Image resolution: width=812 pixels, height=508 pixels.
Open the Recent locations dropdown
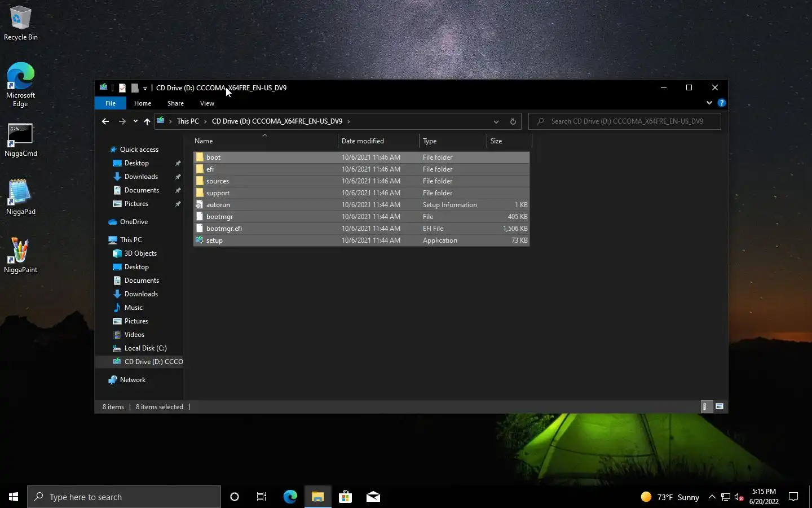pyautogui.click(x=135, y=121)
